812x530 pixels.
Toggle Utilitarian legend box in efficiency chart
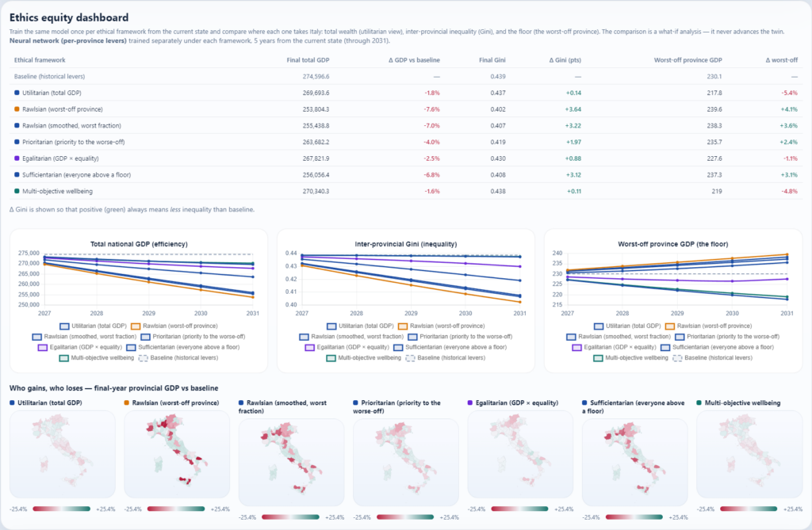[x=64, y=326]
